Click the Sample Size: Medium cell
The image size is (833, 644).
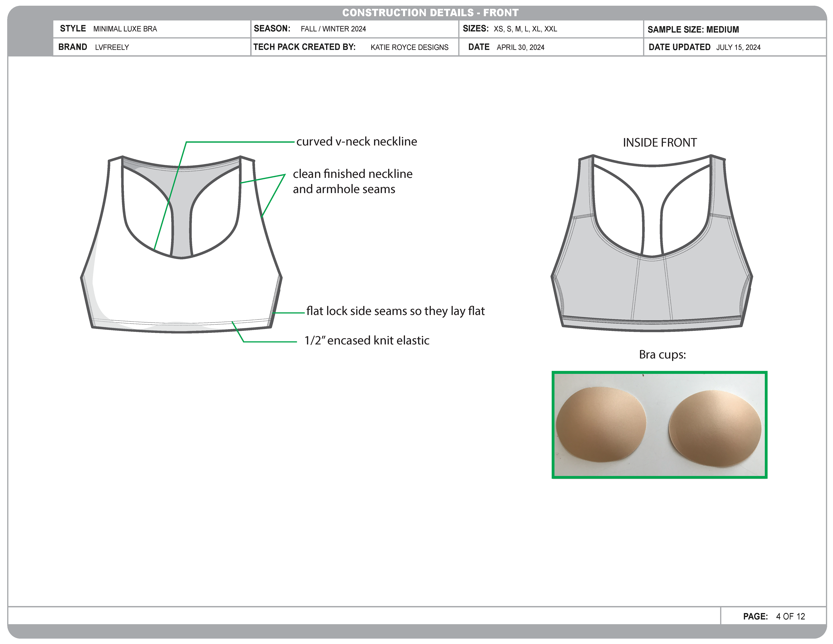693,29
